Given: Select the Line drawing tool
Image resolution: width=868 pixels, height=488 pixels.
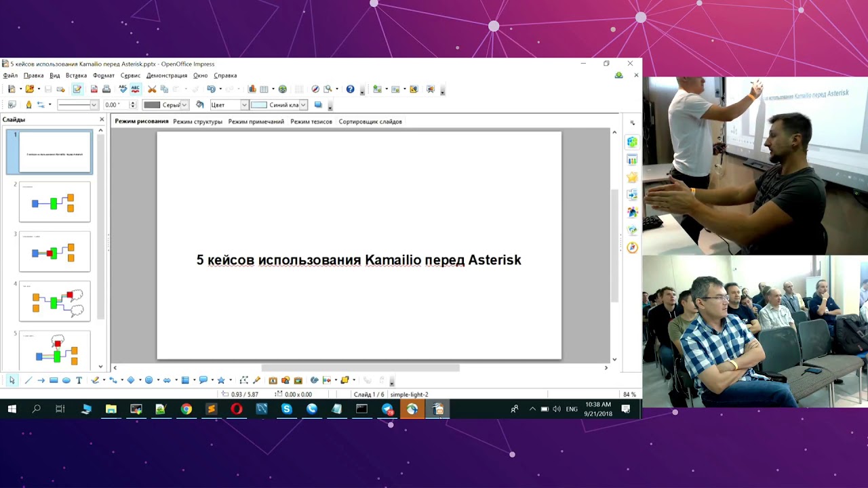Looking at the screenshot, I should click(28, 380).
